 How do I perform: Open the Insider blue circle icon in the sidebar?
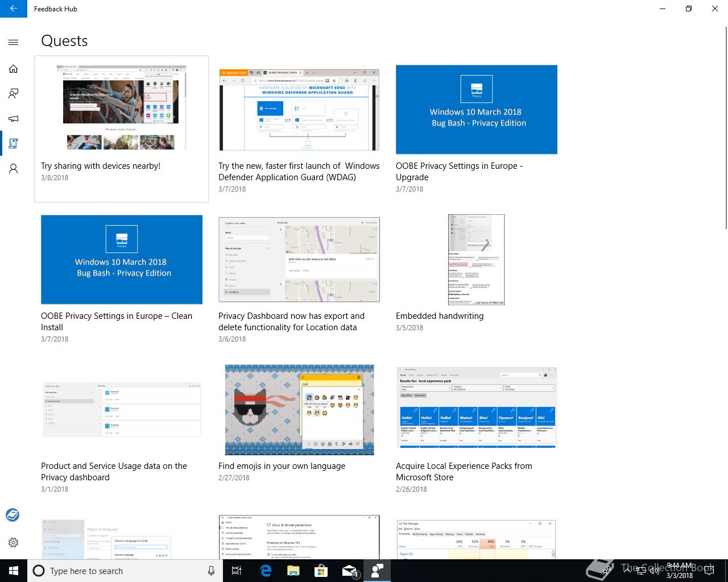(x=13, y=515)
